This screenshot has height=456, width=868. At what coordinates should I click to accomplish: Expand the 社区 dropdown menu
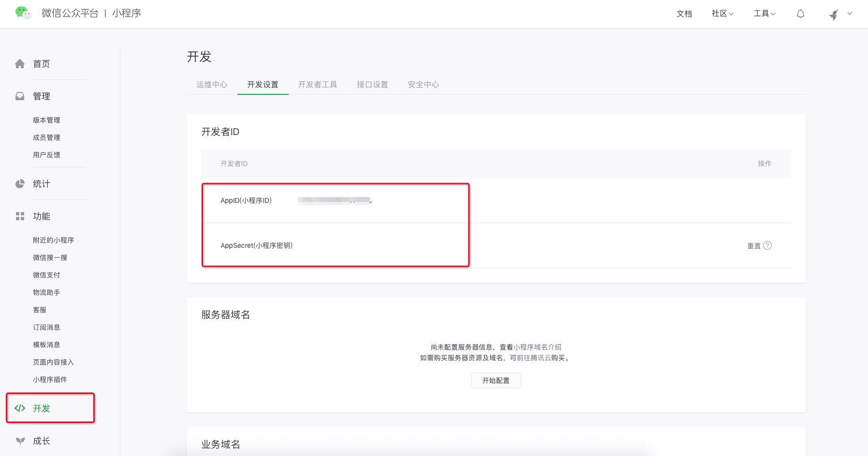point(722,14)
